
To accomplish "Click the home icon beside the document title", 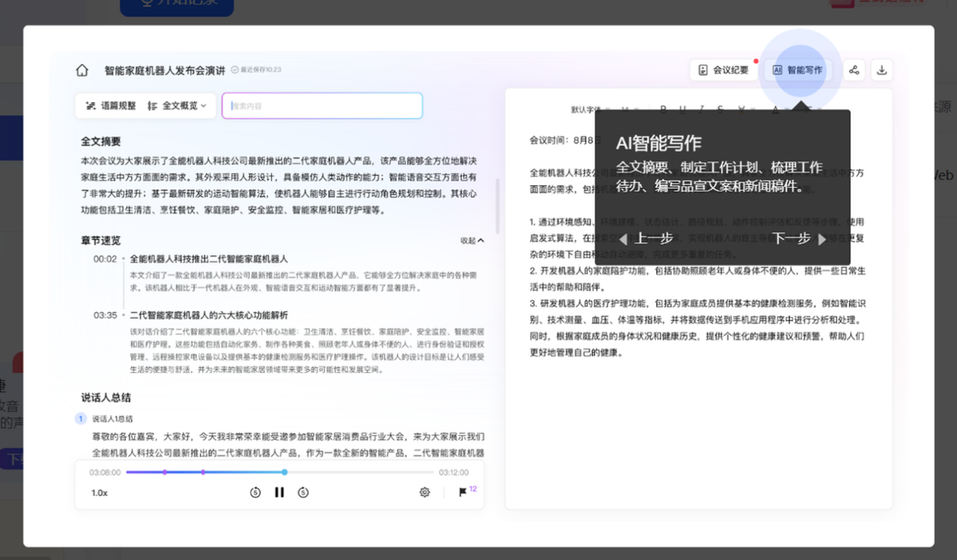I will tap(82, 70).
